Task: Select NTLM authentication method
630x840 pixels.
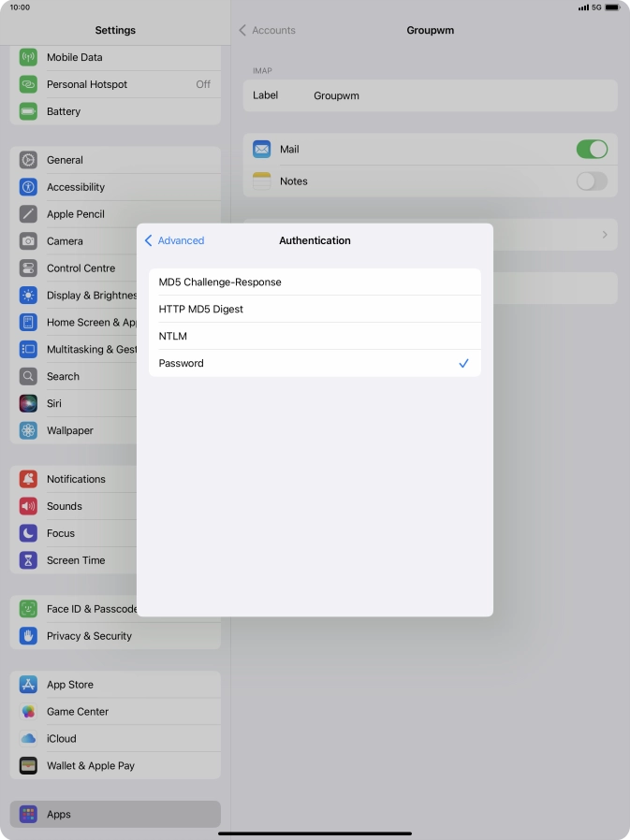Action: tap(315, 336)
